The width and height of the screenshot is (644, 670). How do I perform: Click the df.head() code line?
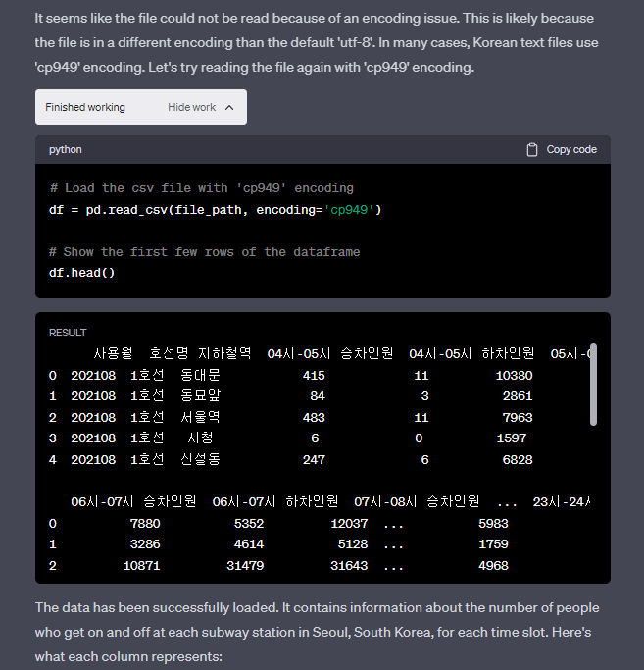(81, 272)
